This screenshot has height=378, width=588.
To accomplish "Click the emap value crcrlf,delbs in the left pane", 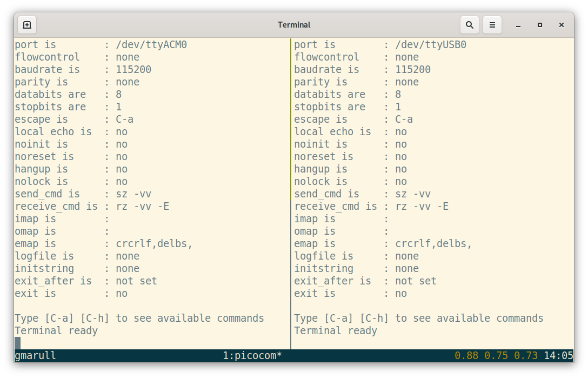I will pos(153,243).
